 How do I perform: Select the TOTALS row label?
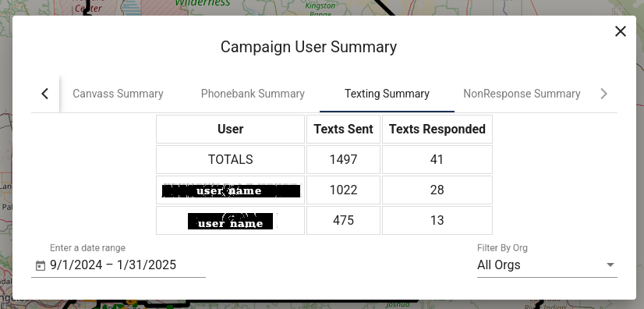[x=231, y=159]
